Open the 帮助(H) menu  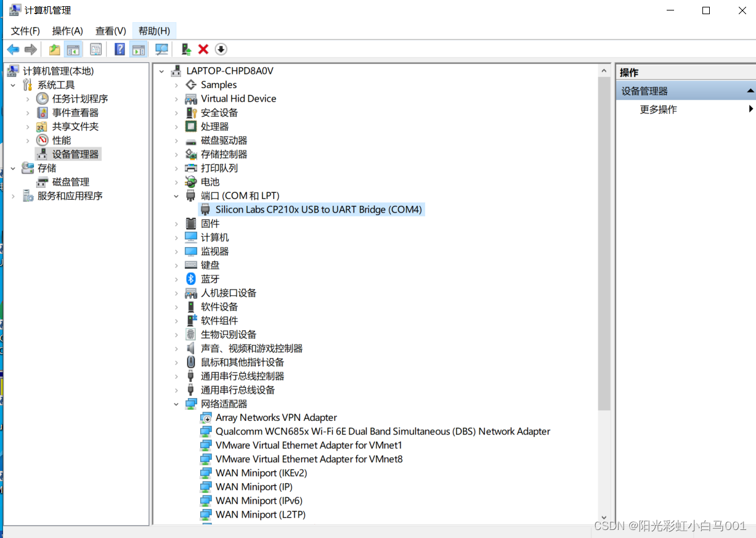coord(154,31)
